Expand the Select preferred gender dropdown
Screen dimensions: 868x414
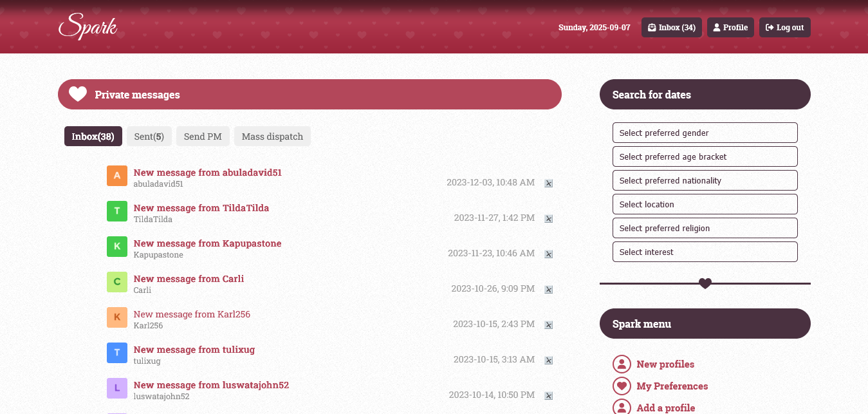[x=705, y=133]
